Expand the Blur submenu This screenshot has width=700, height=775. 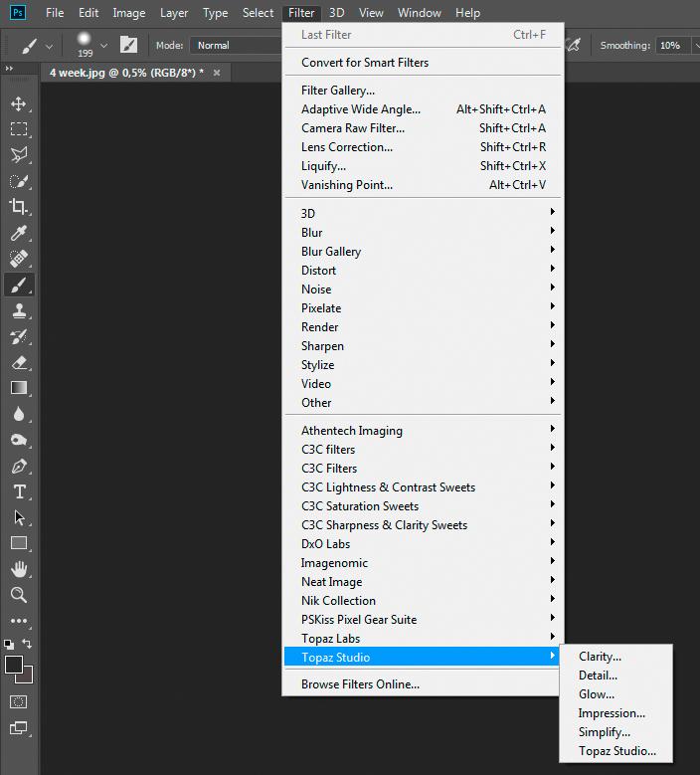(x=423, y=233)
